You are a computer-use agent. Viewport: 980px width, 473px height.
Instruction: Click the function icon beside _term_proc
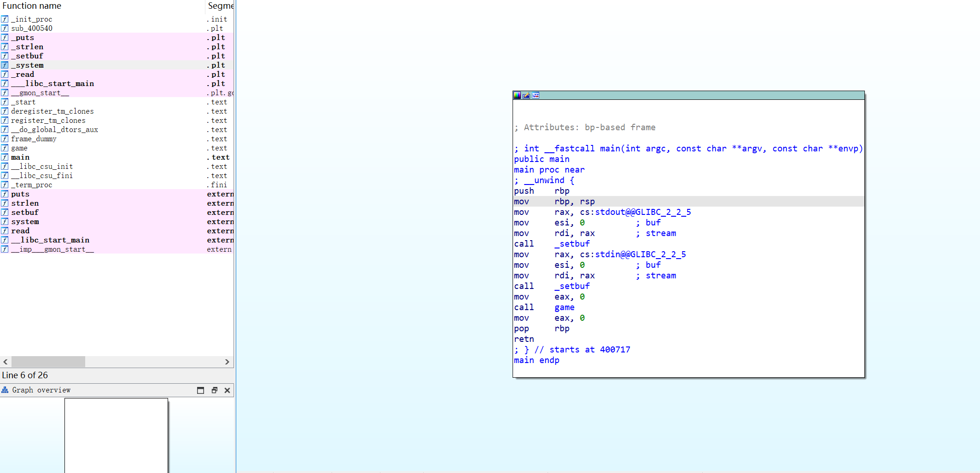(5, 185)
